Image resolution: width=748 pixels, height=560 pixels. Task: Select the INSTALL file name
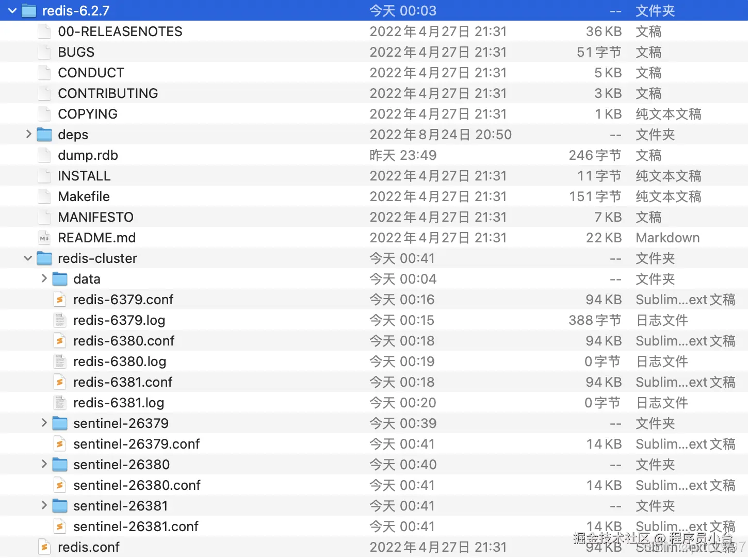click(85, 176)
